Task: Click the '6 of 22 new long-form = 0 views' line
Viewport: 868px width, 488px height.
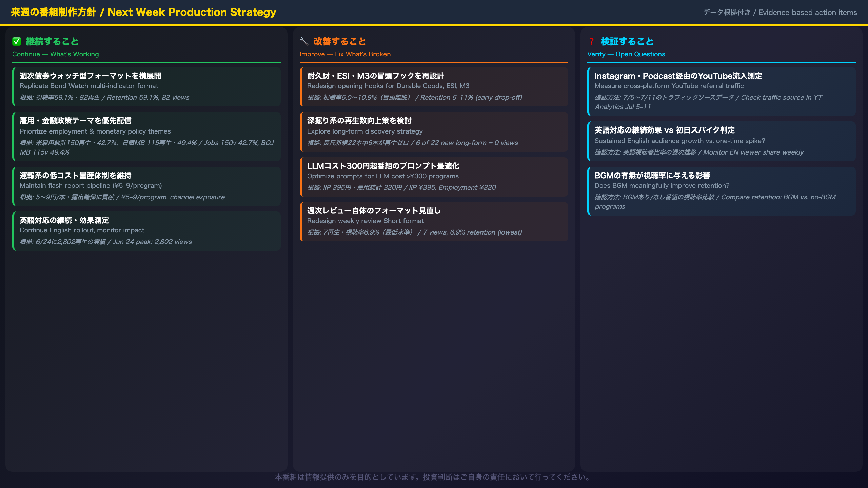Action: (413, 143)
